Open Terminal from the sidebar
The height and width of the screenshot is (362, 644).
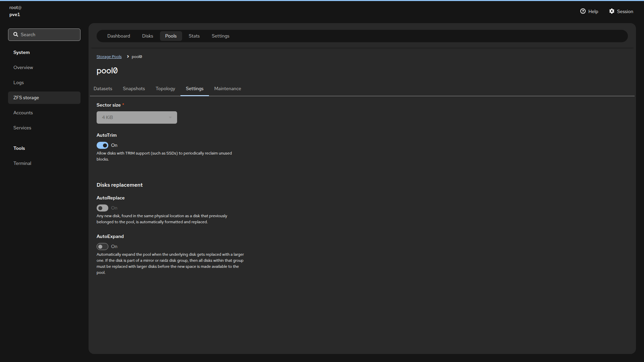pos(22,164)
